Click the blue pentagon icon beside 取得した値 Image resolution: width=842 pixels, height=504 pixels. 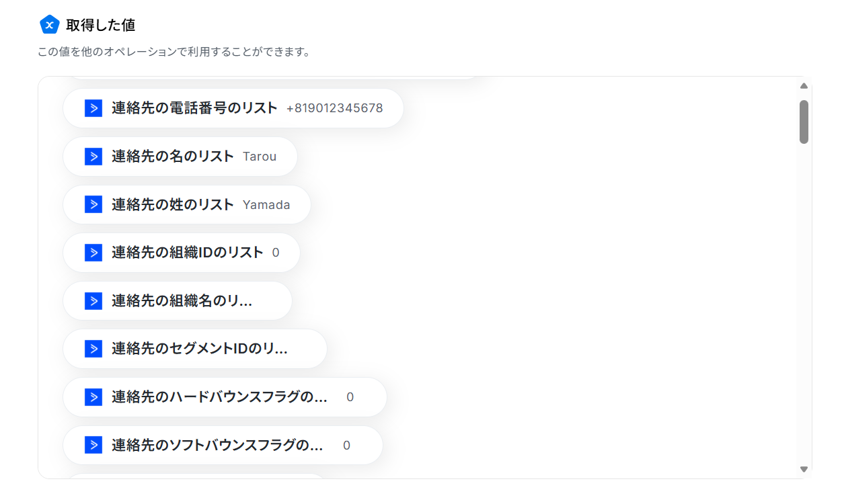(x=50, y=25)
